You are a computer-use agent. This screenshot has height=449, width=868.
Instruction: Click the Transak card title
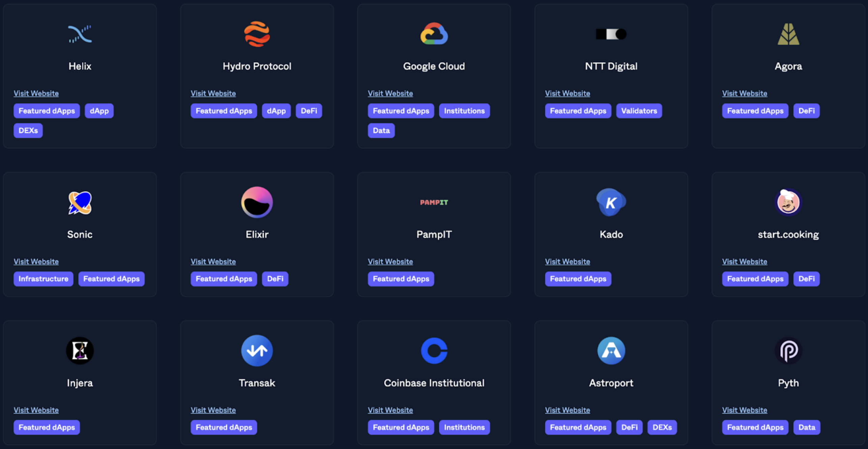257,383
